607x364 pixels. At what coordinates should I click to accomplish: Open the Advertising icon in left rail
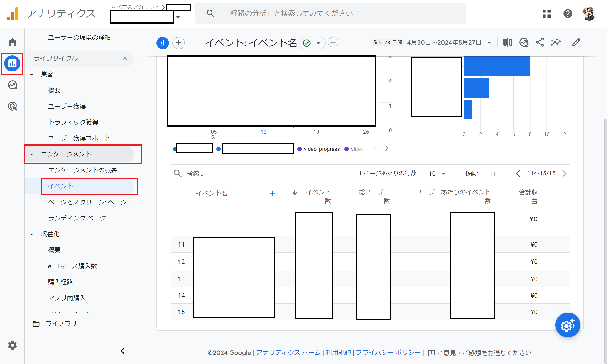tap(12, 107)
